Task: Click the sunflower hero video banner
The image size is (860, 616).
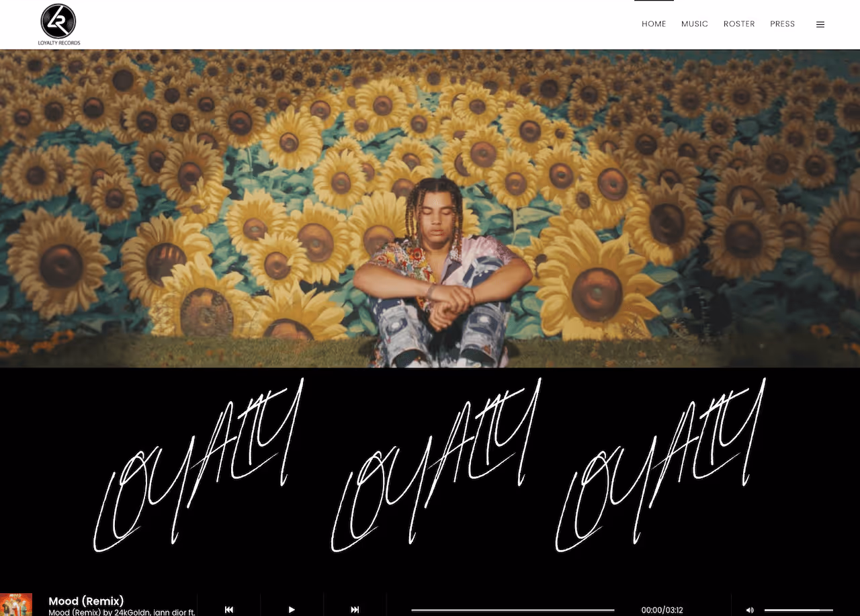Action: 430,208
